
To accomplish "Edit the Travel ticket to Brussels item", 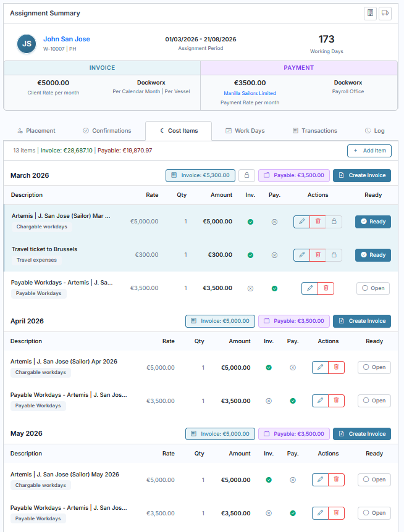I will tap(302, 255).
